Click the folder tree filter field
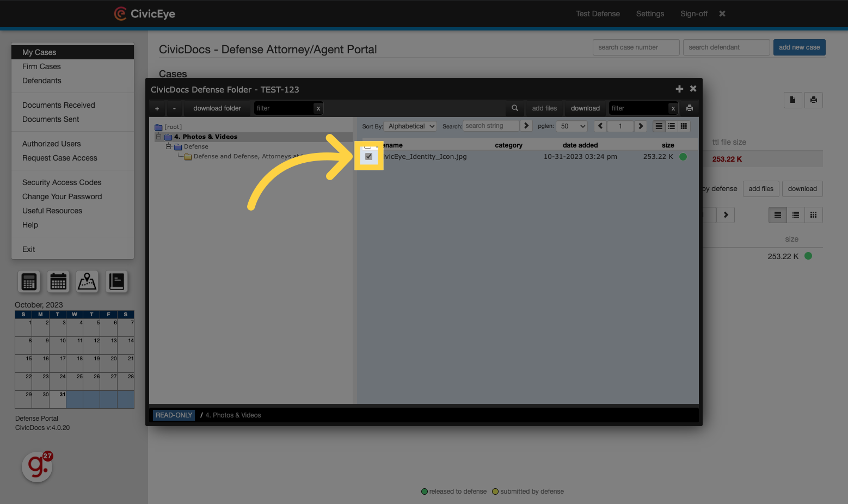848x504 pixels. point(284,108)
